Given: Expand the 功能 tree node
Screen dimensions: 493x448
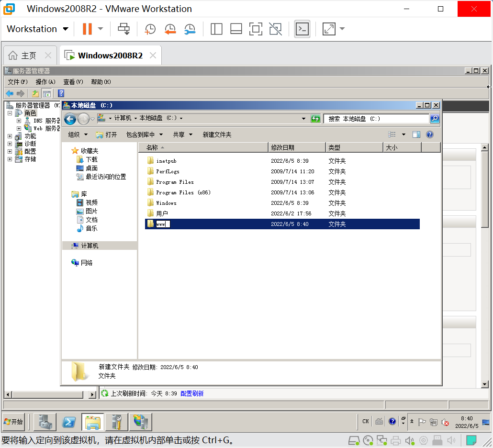Looking at the screenshot, I should click(x=10, y=136).
